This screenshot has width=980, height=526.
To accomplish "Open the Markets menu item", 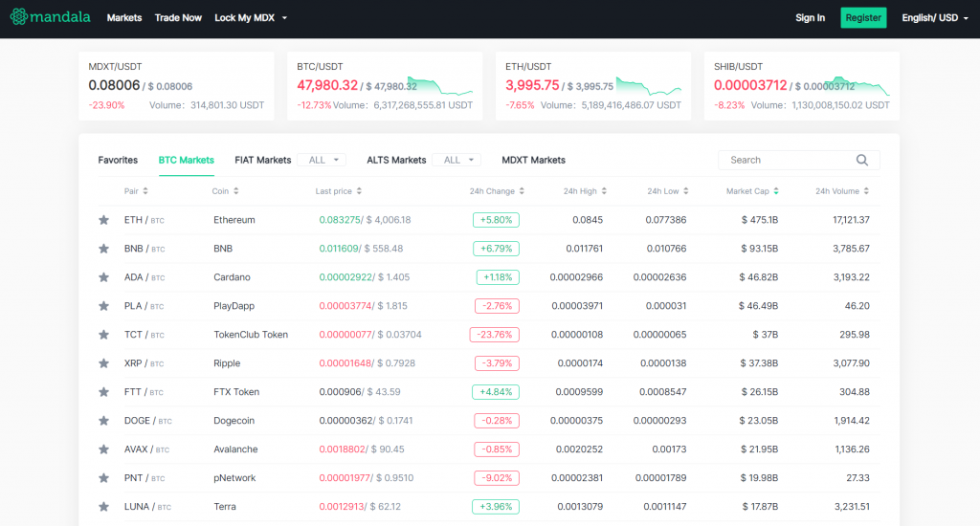I will tap(124, 17).
